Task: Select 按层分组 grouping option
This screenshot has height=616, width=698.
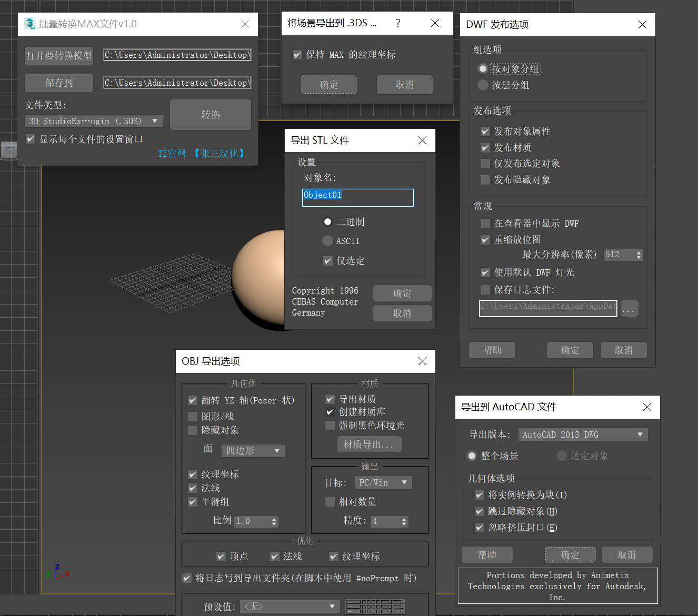Action: [x=483, y=85]
